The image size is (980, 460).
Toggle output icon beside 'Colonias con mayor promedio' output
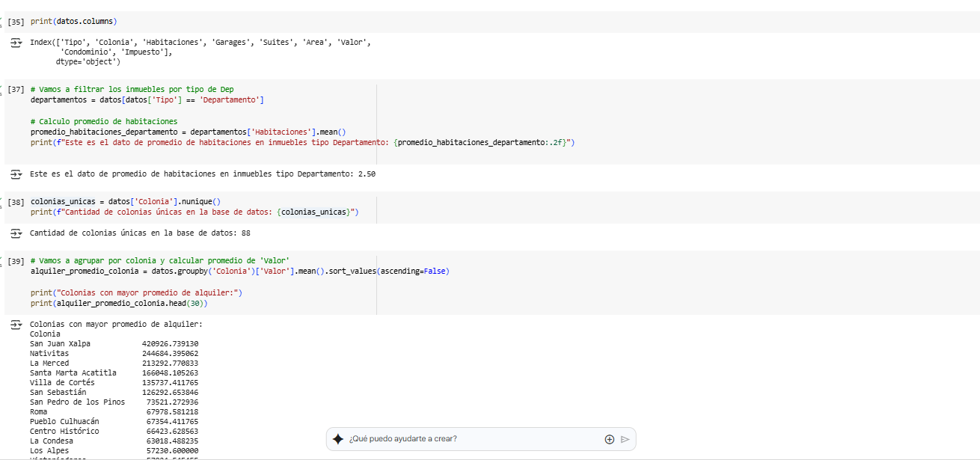[x=15, y=325]
